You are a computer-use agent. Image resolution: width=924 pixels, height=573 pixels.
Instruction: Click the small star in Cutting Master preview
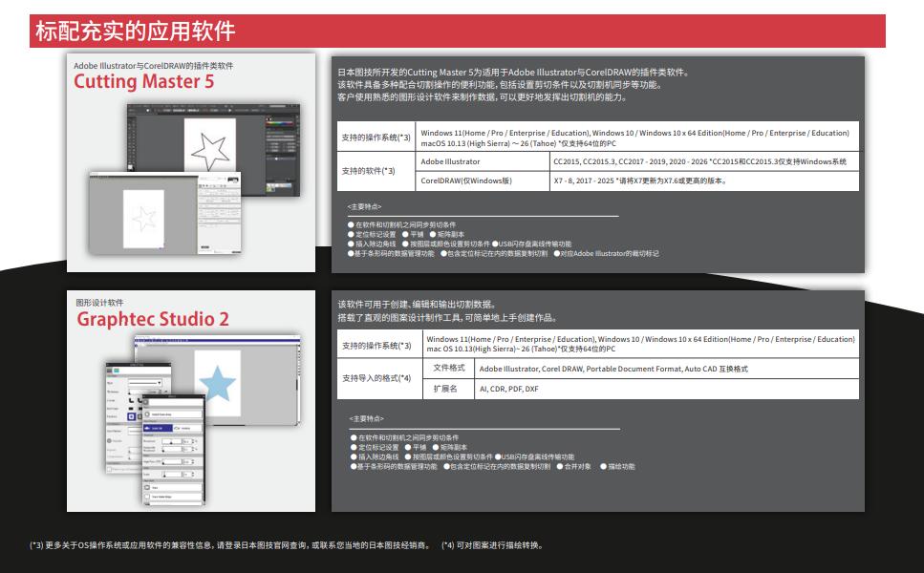[x=146, y=219]
